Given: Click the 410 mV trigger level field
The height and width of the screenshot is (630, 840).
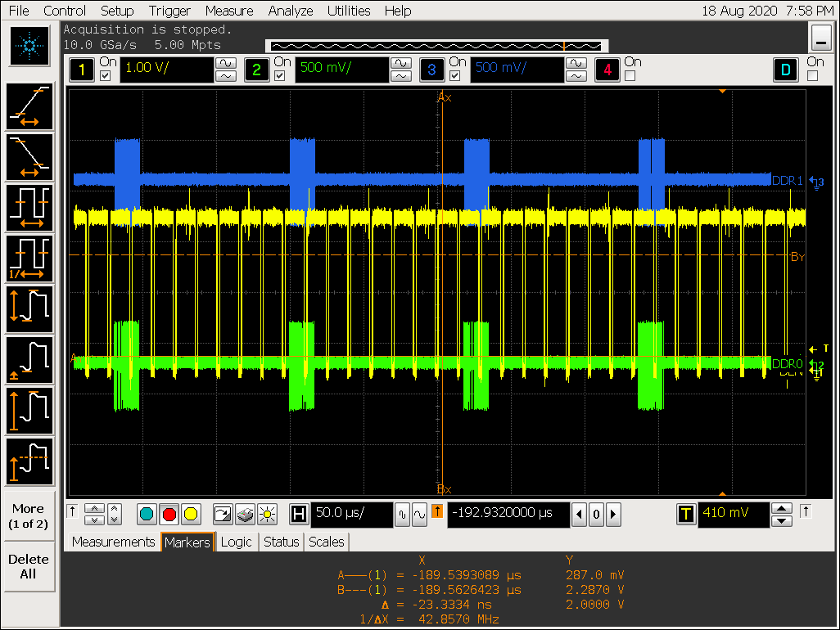Looking at the screenshot, I should coord(734,515).
